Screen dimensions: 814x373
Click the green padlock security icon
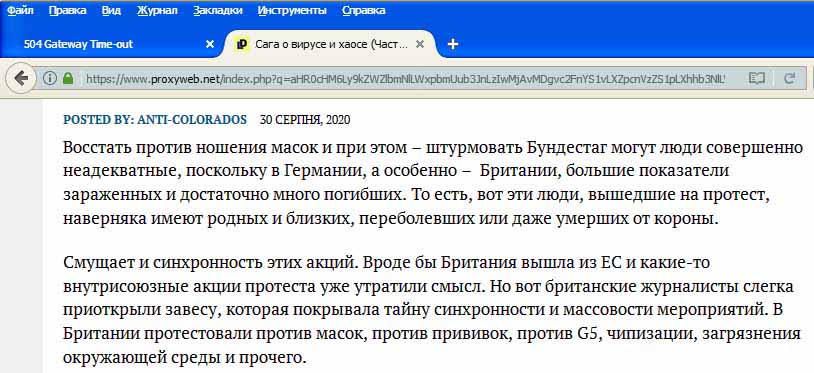(x=68, y=79)
